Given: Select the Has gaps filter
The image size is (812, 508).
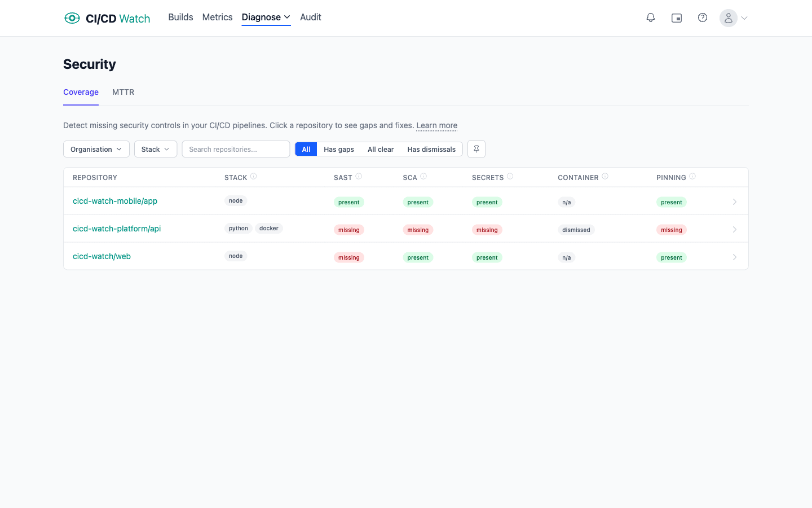Looking at the screenshot, I should click(x=339, y=149).
